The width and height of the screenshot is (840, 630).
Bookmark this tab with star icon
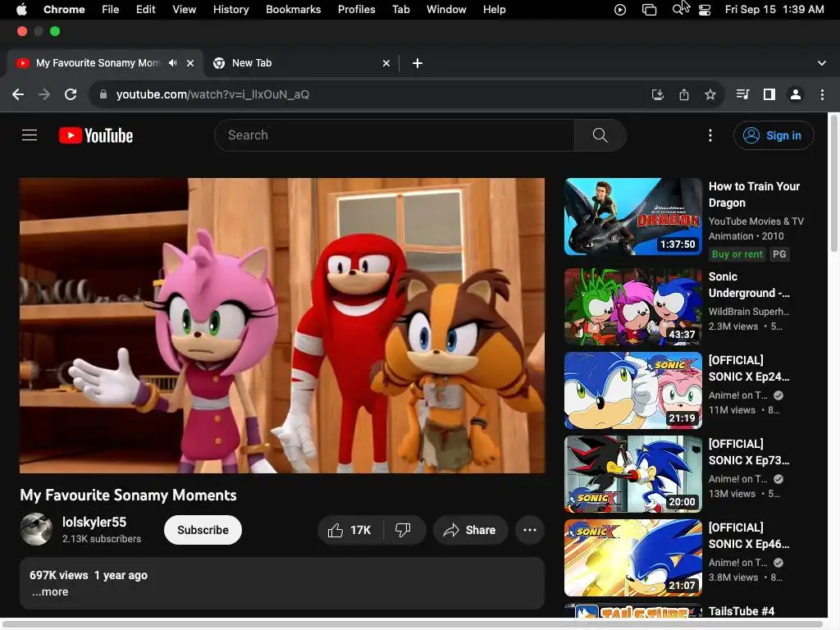(710, 95)
